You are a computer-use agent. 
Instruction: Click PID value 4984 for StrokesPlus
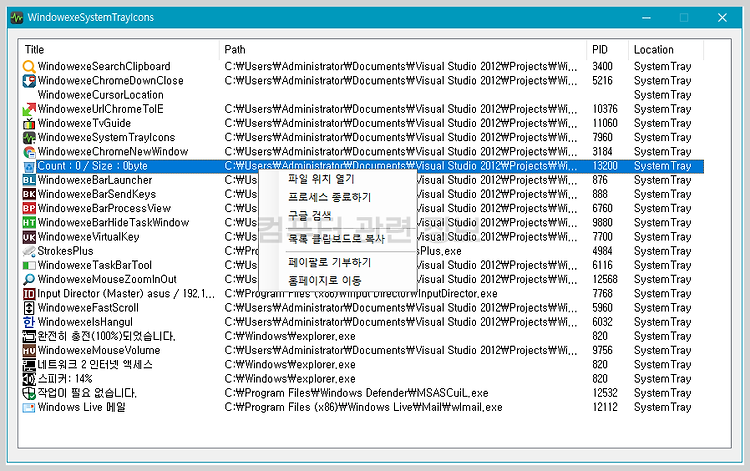602,251
